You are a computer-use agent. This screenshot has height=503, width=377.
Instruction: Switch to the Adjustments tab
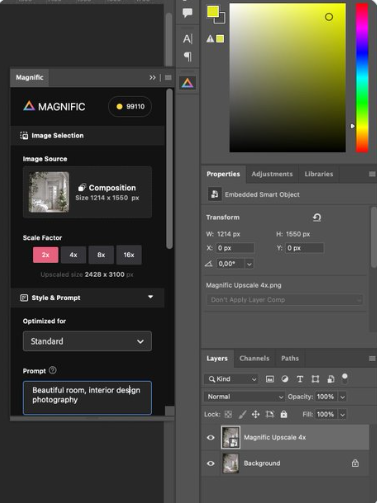[x=272, y=174]
